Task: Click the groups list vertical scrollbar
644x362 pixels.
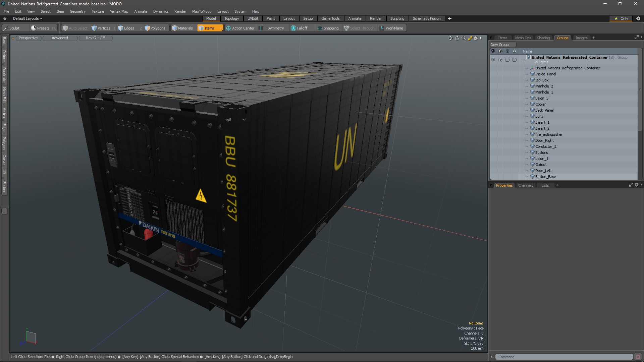Action: click(x=640, y=90)
